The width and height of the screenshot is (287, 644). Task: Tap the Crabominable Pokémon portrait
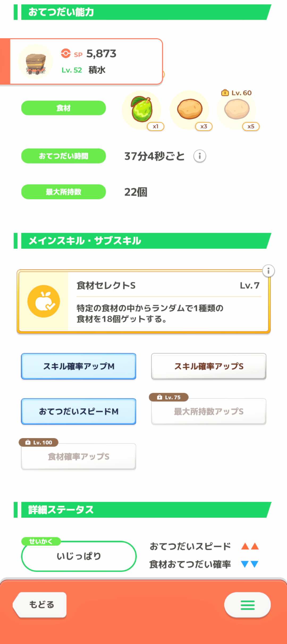click(x=36, y=62)
